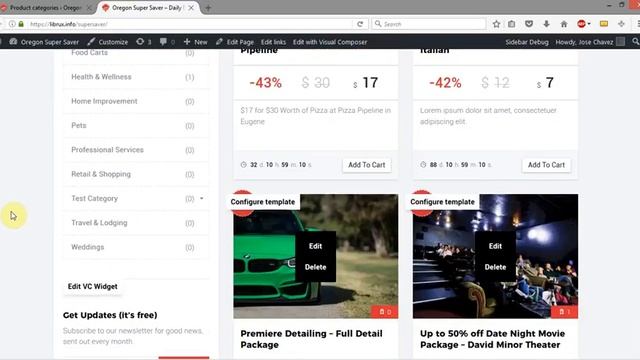Click Configure template on Premiere Detailing card
Screen dimensions: 640x360
click(262, 202)
